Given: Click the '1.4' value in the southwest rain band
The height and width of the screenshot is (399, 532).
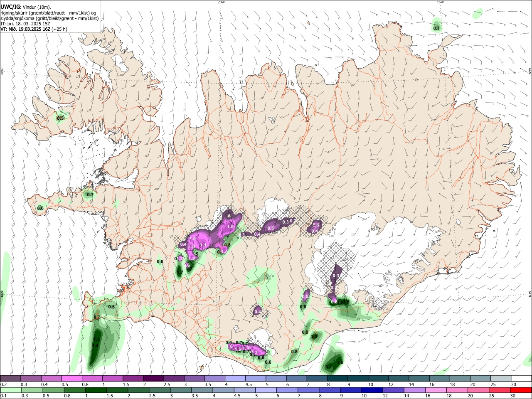Looking at the screenshot, I should (95, 346).
